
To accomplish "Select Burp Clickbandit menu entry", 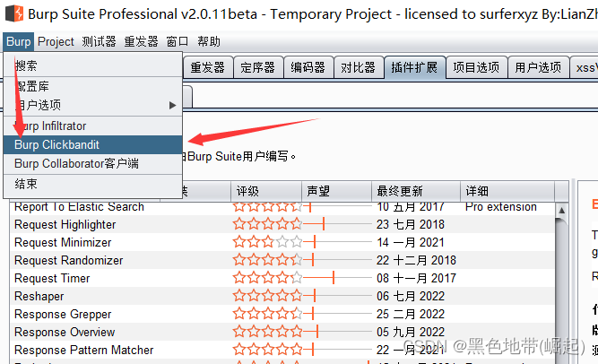I will pos(56,144).
